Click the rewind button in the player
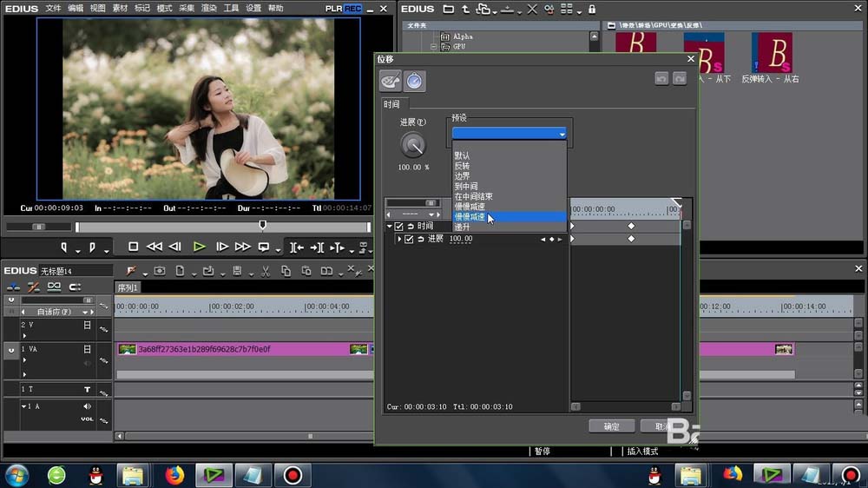This screenshot has width=868, height=488. click(x=155, y=247)
